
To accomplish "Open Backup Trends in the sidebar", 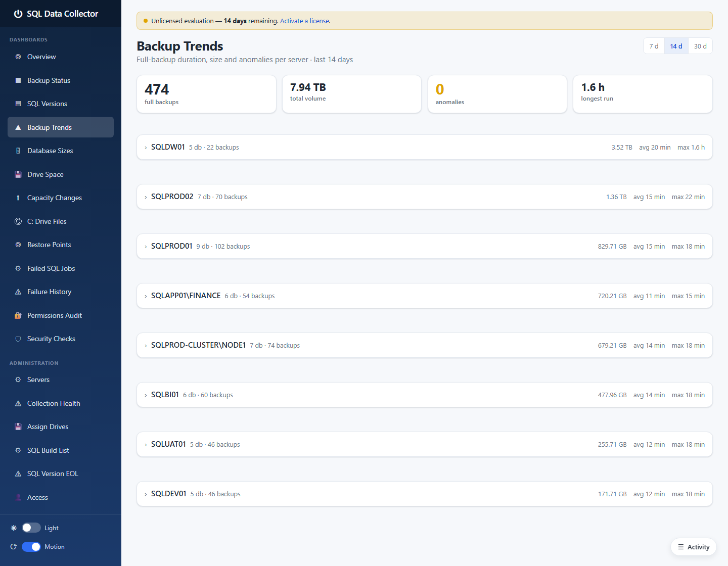I will (61, 127).
